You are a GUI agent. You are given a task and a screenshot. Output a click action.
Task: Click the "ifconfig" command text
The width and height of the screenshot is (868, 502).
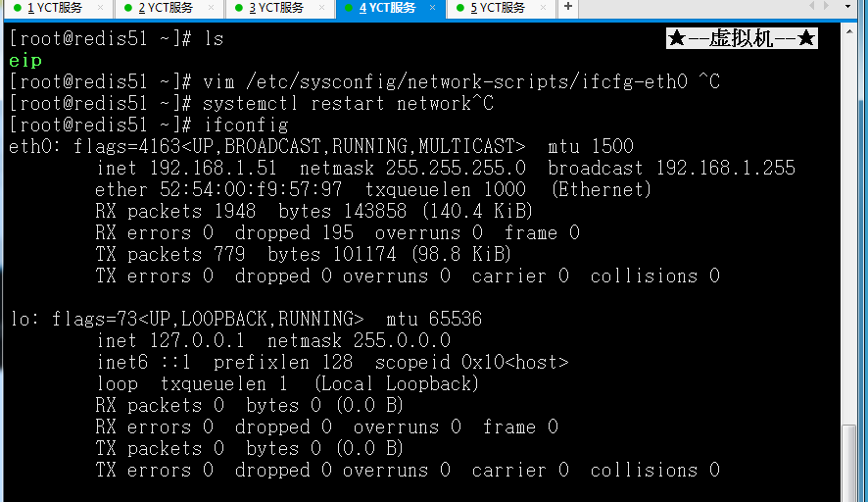click(x=246, y=125)
